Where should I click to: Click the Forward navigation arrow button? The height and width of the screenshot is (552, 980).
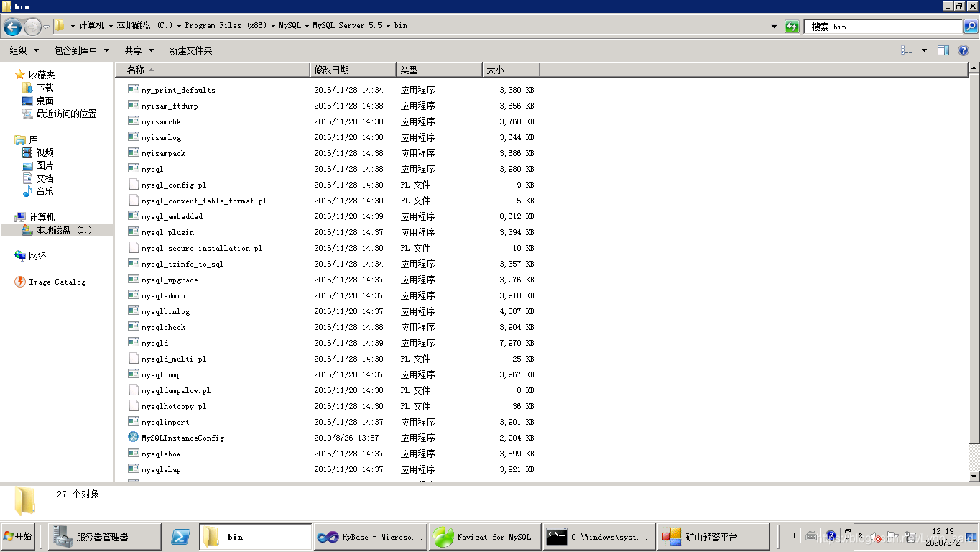coord(33,27)
